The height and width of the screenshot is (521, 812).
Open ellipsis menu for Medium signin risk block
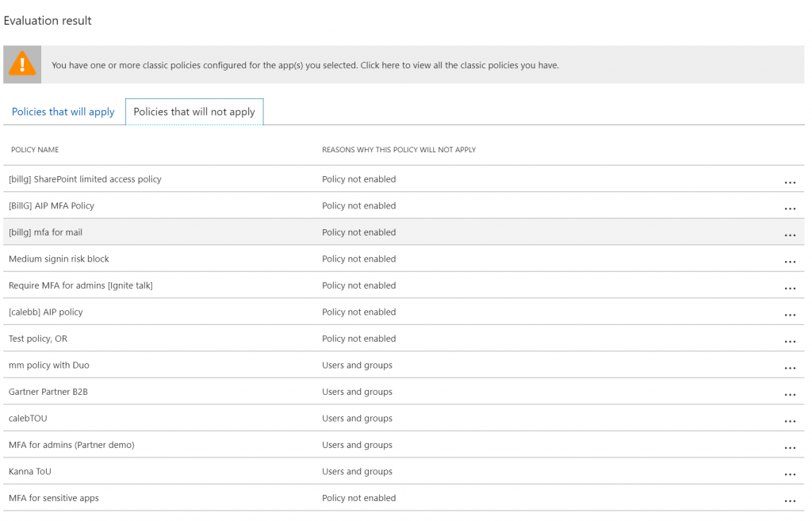789,262
